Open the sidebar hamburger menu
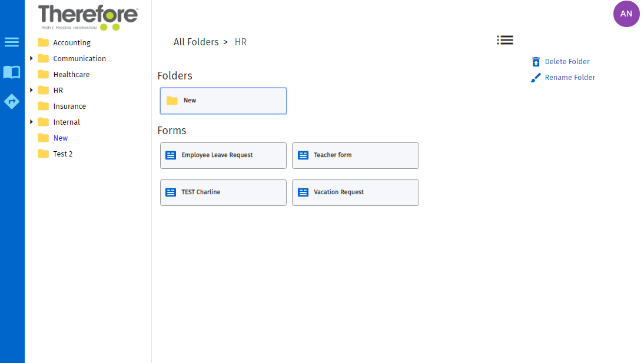Image resolution: width=644 pixels, height=363 pixels. (x=12, y=42)
